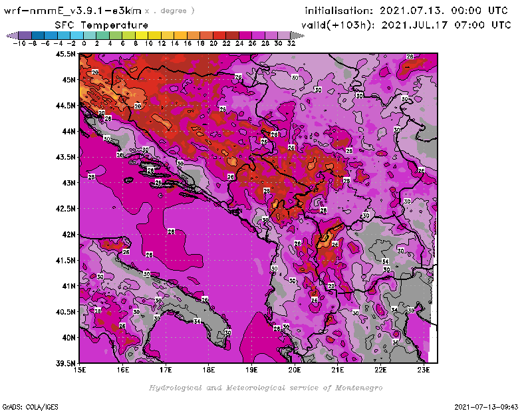Click the "42.5N" latitude axis label
The height and width of the screenshot is (411, 532).
(x=66, y=209)
